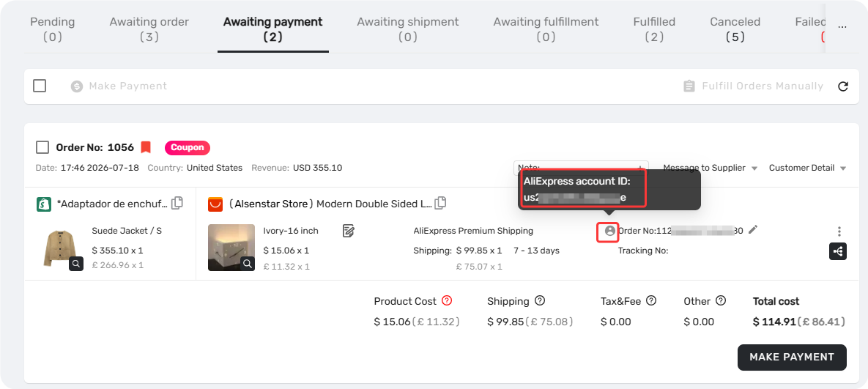Click the Product Cost help question mark
Screen dimensions: 868x389
pyautogui.click(x=448, y=301)
